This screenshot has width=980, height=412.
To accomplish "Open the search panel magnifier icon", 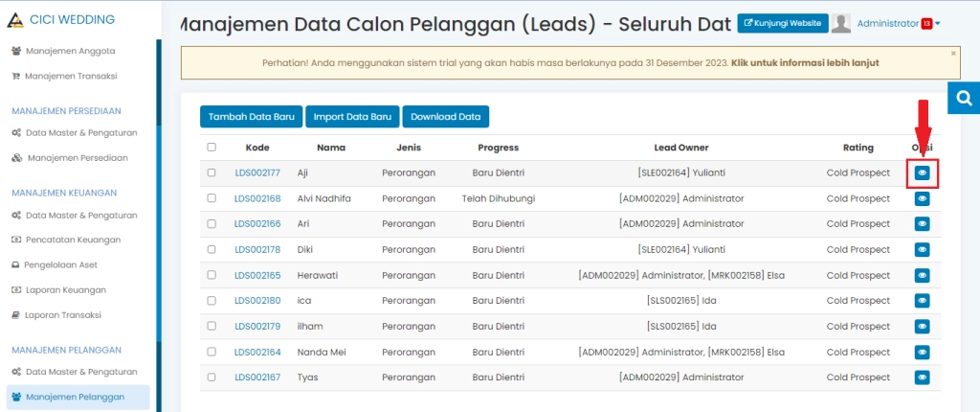I will click(965, 99).
